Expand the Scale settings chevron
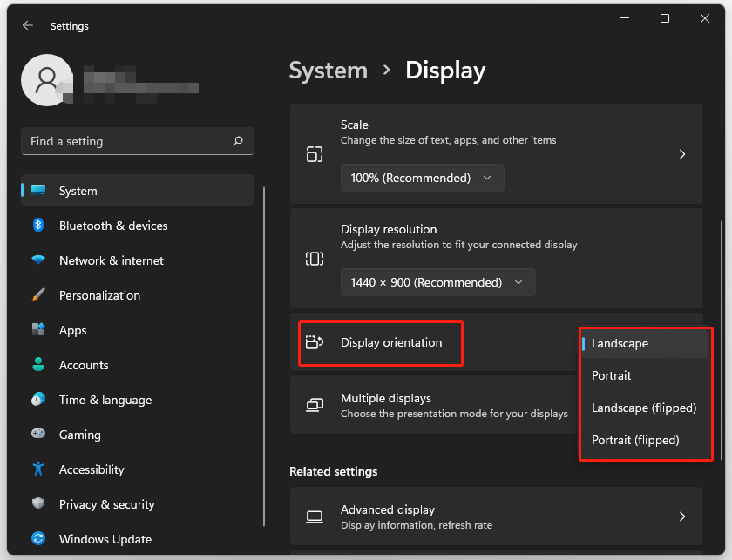 (x=682, y=153)
